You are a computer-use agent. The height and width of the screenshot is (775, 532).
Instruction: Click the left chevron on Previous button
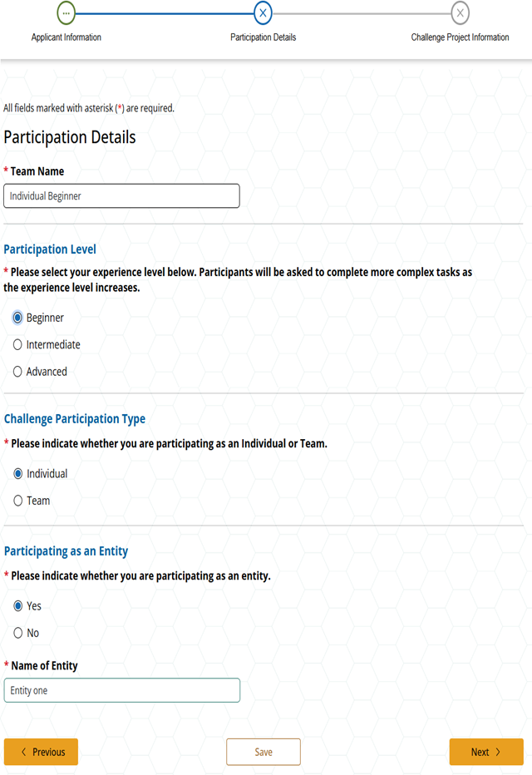[23, 752]
